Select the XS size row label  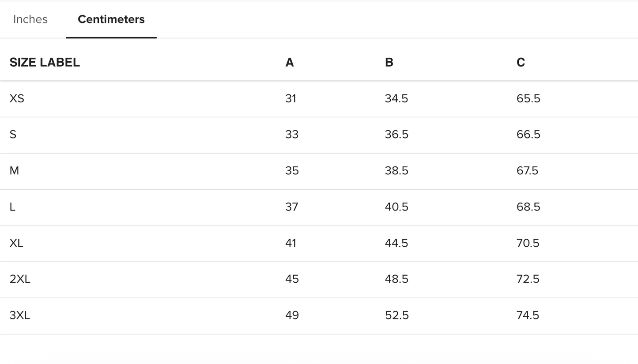click(17, 98)
